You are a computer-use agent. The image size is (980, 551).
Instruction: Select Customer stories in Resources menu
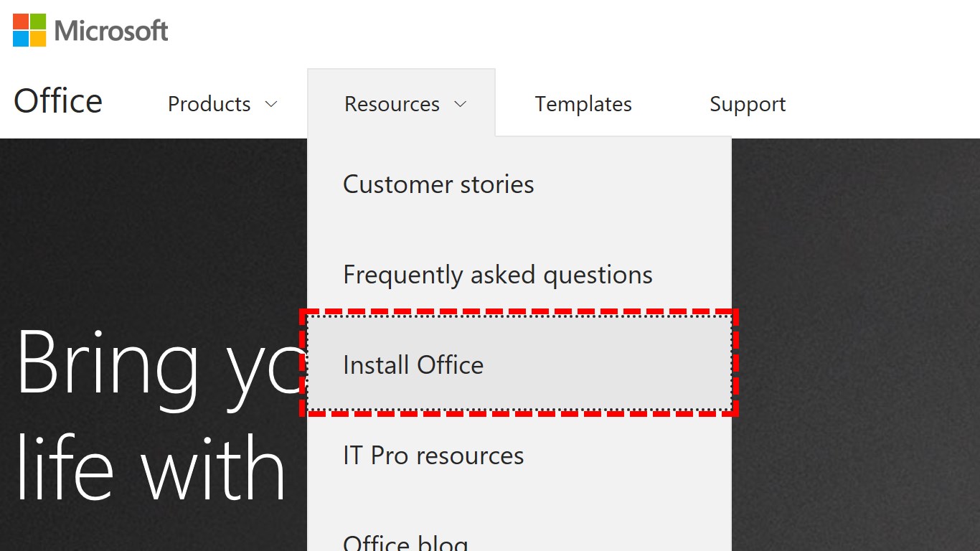[x=438, y=184]
